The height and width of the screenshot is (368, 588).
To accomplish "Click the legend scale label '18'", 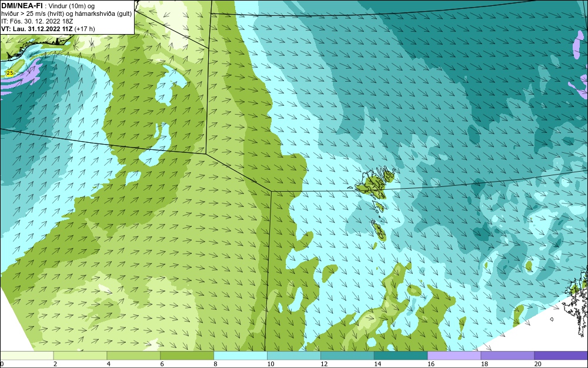I will tap(485, 364).
